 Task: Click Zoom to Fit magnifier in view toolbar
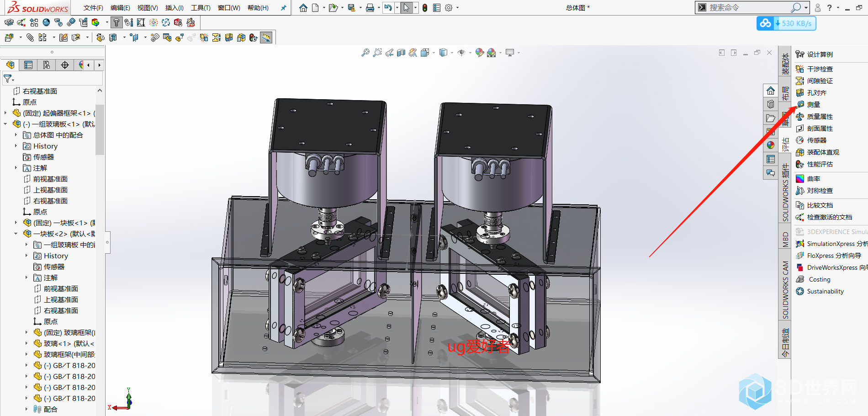365,53
